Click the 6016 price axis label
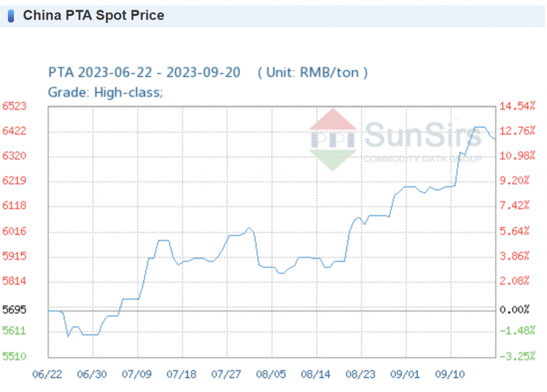This screenshot has width=547, height=392. click(14, 231)
